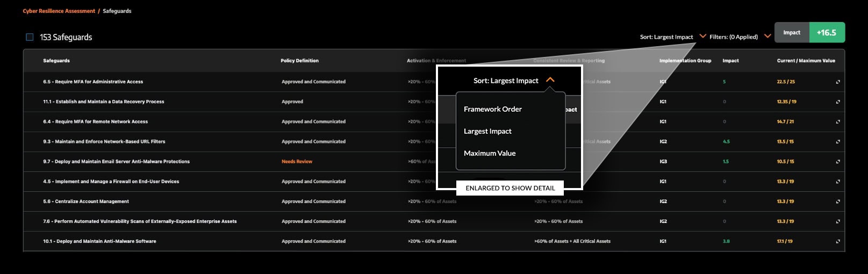Viewport: 868px width, 274px height.
Task: Click the Activation & Enforcement column header
Action: [x=436, y=61]
